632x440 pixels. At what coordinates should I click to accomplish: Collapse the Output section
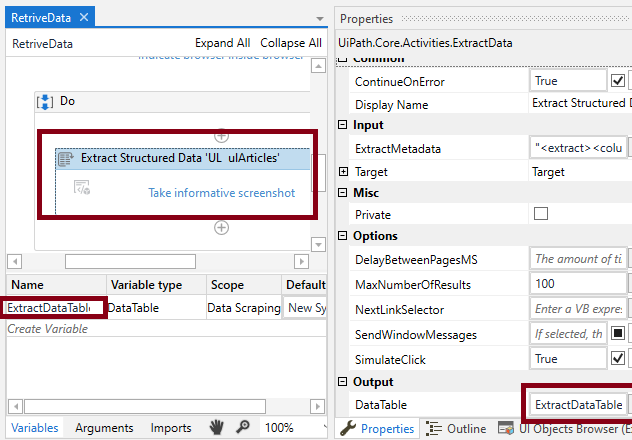point(342,382)
